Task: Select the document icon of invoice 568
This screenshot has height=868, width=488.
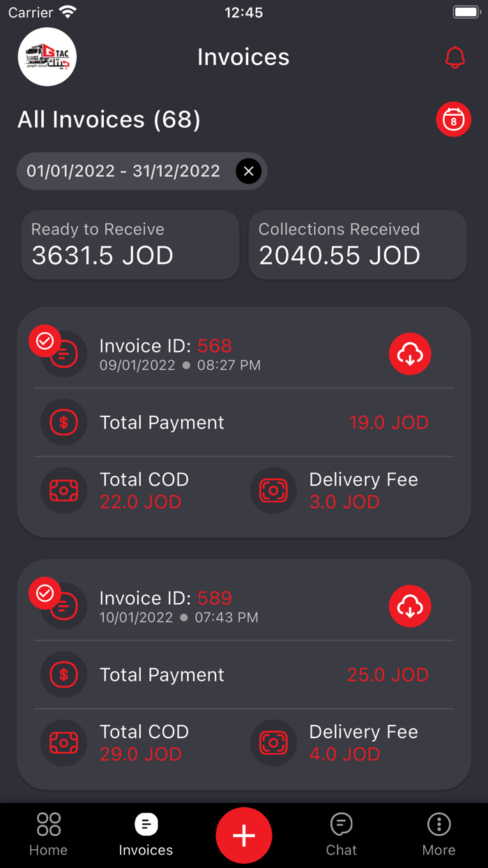Action: coord(64,354)
